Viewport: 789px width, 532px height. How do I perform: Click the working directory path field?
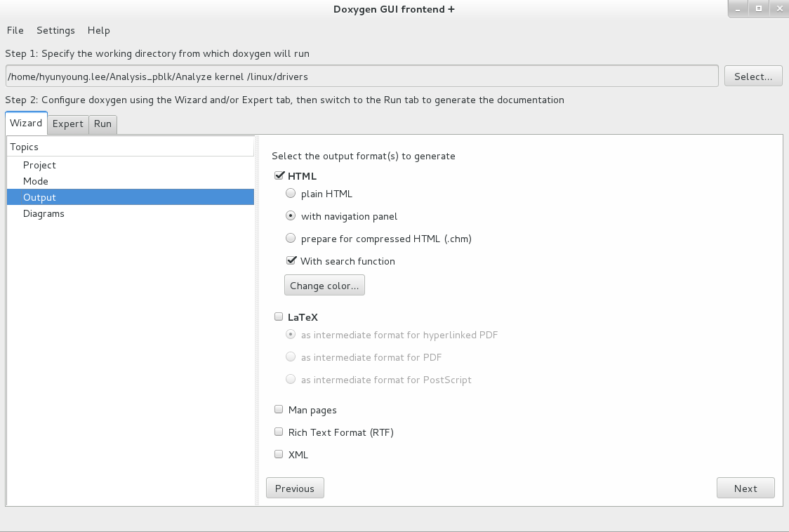[x=362, y=77]
